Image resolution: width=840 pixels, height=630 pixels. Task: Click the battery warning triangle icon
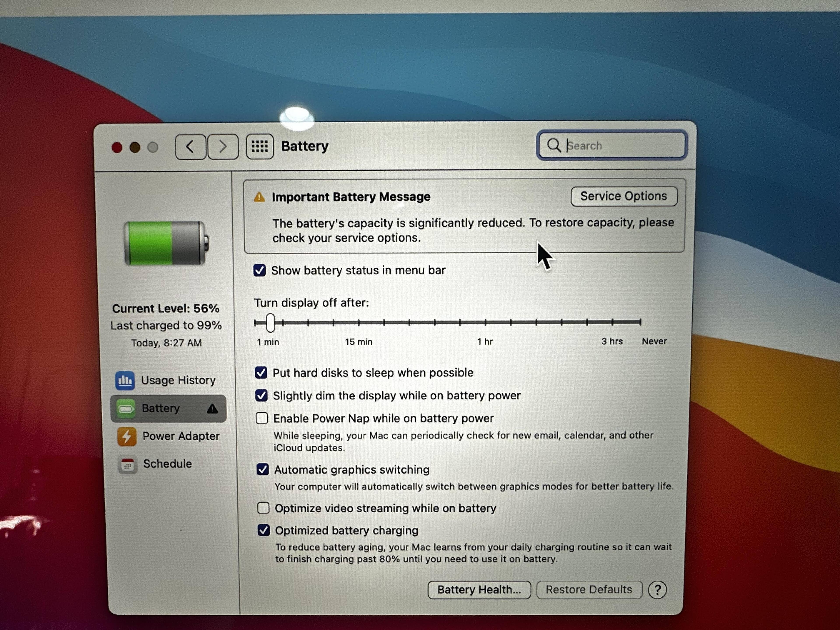[259, 197]
